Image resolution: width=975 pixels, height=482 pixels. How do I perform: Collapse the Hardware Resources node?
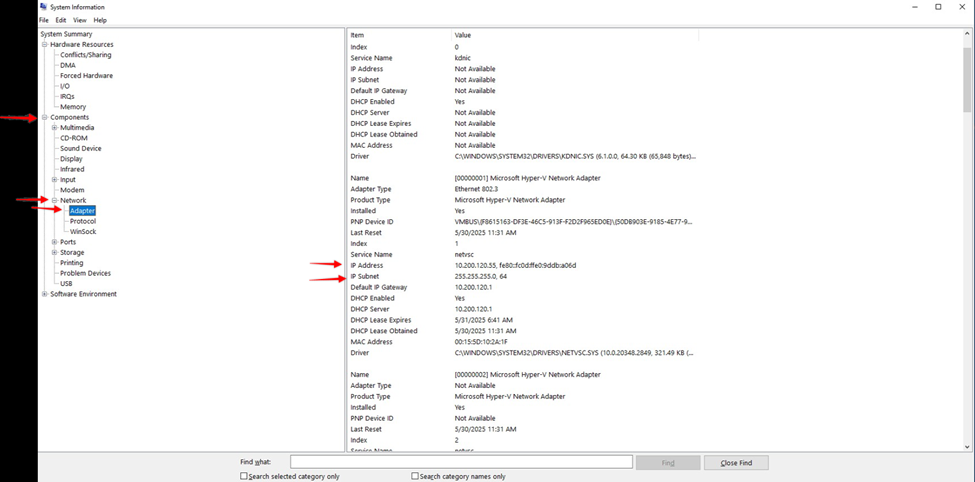45,45
